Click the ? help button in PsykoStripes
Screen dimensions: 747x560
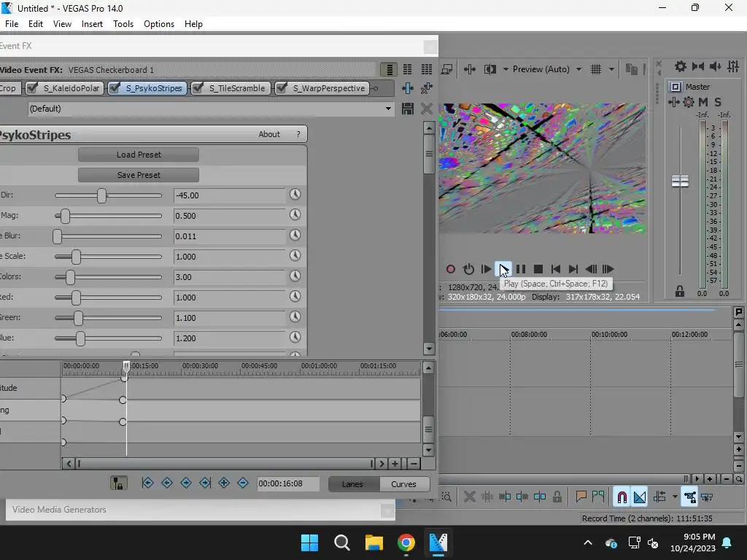click(x=298, y=134)
